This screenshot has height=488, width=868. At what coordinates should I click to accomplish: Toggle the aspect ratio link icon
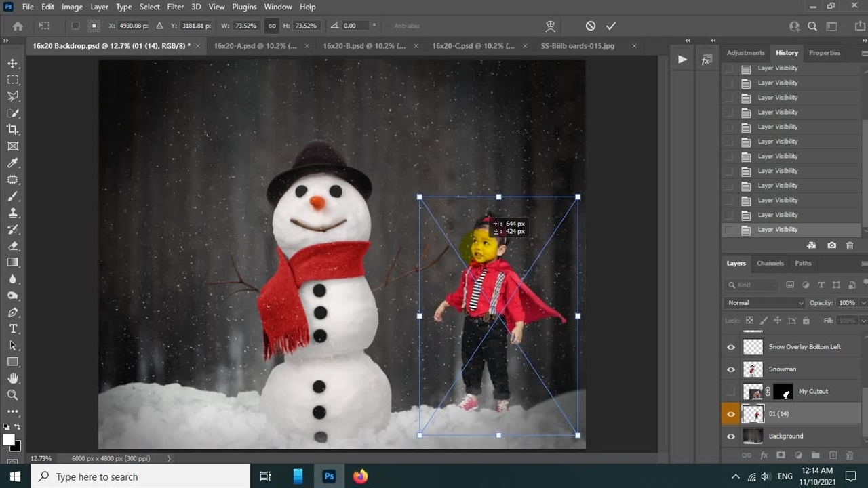272,26
